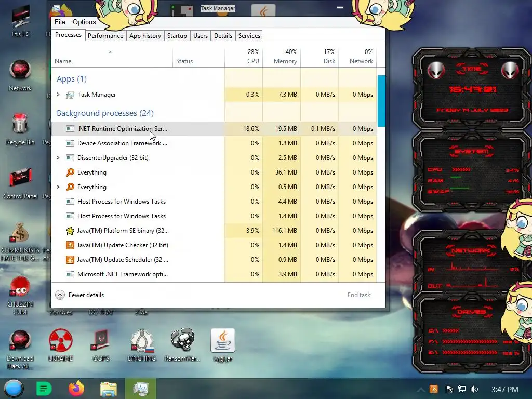Viewport: 532px width, 399px height.
Task: Expand the Task Manager app row
Action: [58, 95]
